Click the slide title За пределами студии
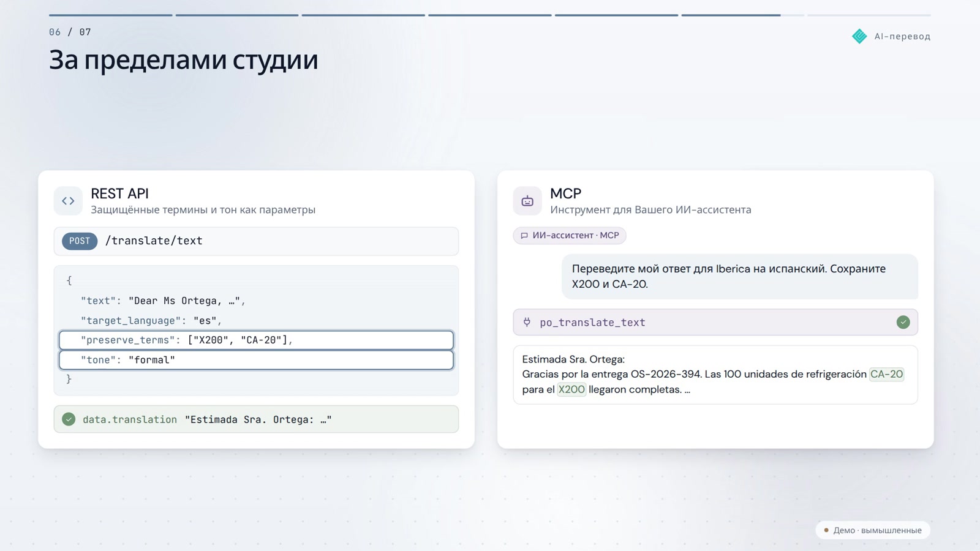Screen dimensions: 980x551 click(x=183, y=60)
